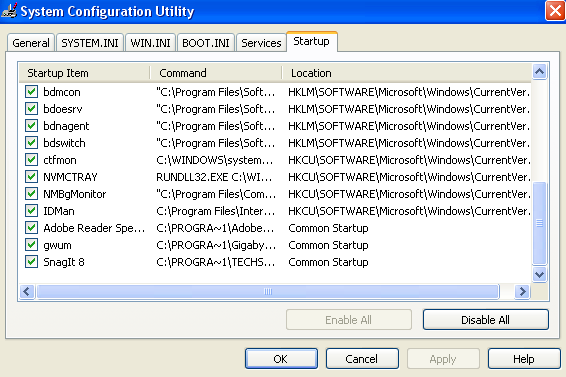Click the "C:\Program Files\Com... command cell
This screenshot has width=566, height=377.
[x=216, y=194]
